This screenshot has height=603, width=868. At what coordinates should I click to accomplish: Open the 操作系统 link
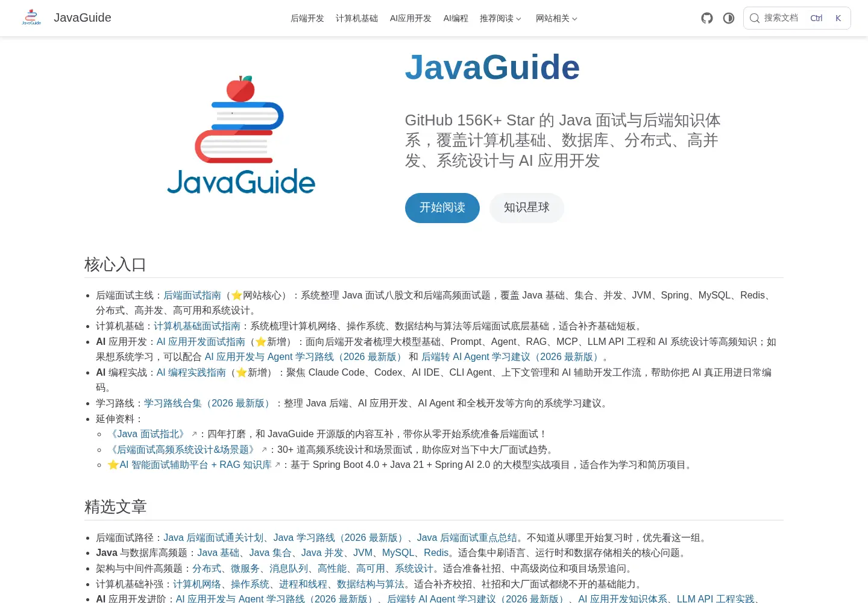(250, 584)
